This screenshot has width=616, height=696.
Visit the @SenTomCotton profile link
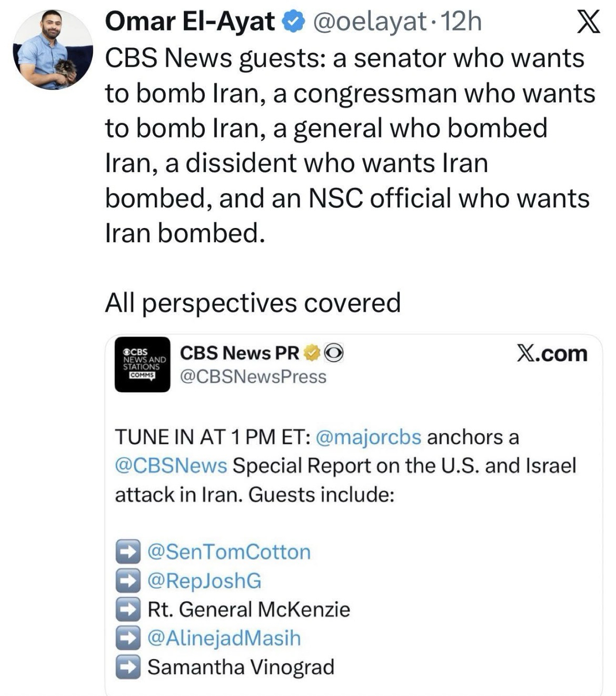click(229, 552)
